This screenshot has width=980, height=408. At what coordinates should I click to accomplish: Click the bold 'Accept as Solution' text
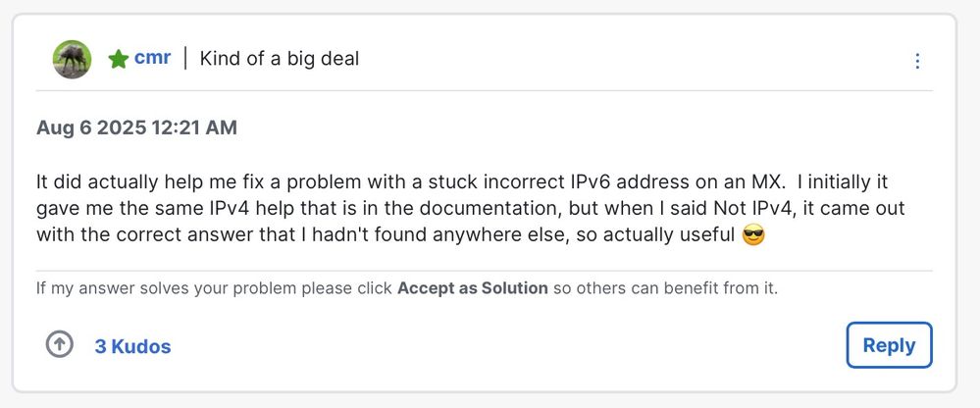pyautogui.click(x=472, y=289)
